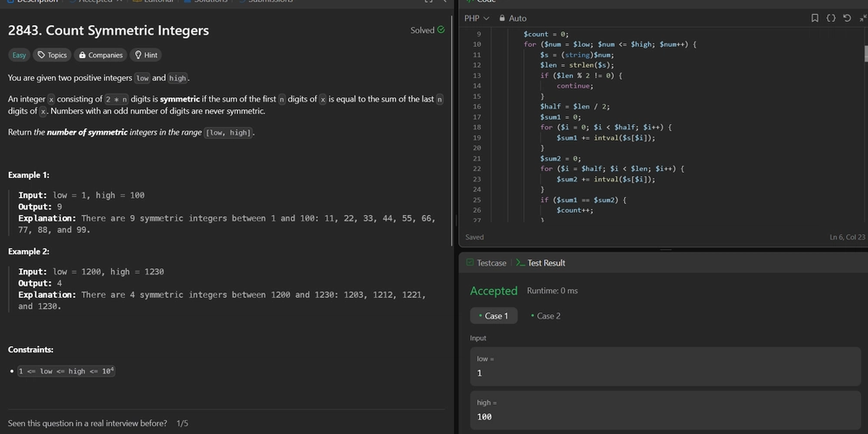Open the PHP language dropdown

click(x=477, y=18)
